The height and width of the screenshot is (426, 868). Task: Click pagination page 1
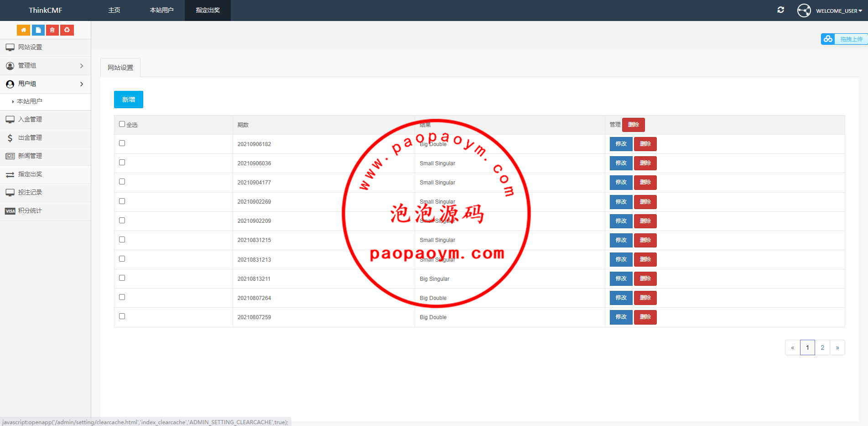point(807,347)
